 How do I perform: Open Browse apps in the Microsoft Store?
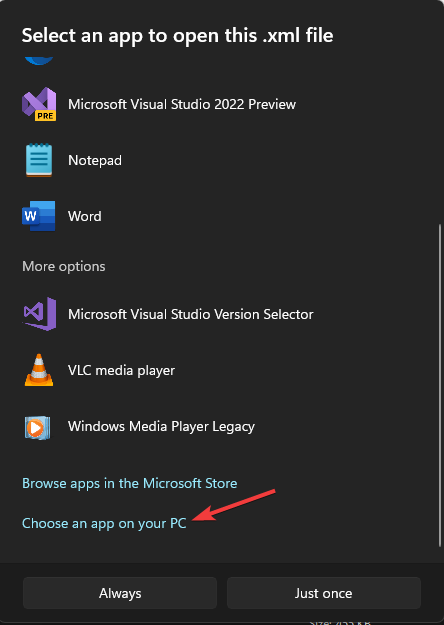[x=130, y=483]
